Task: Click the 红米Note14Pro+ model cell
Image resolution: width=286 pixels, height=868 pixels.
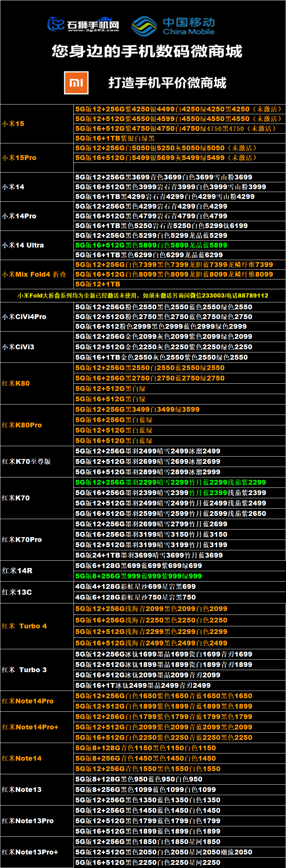Action: [30, 727]
